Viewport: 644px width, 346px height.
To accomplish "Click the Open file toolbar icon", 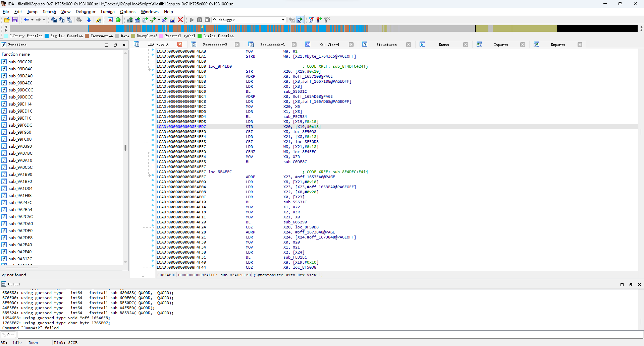I will pos(7,20).
